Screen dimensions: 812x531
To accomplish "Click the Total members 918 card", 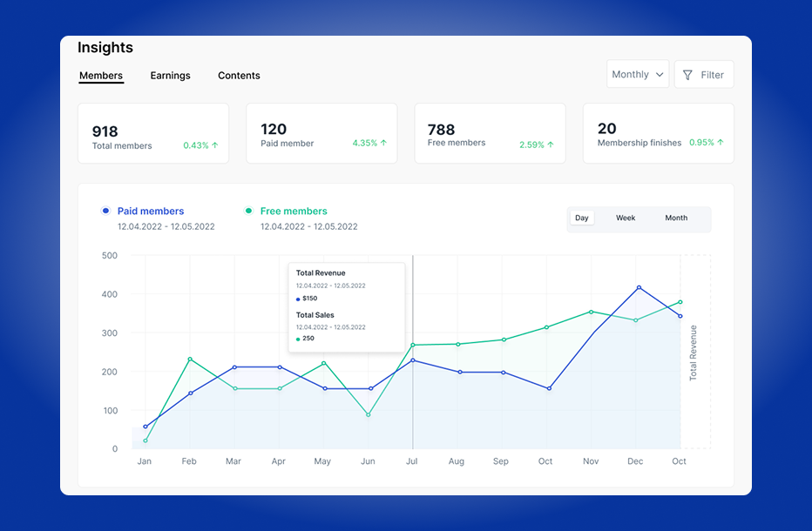I will pyautogui.click(x=153, y=133).
